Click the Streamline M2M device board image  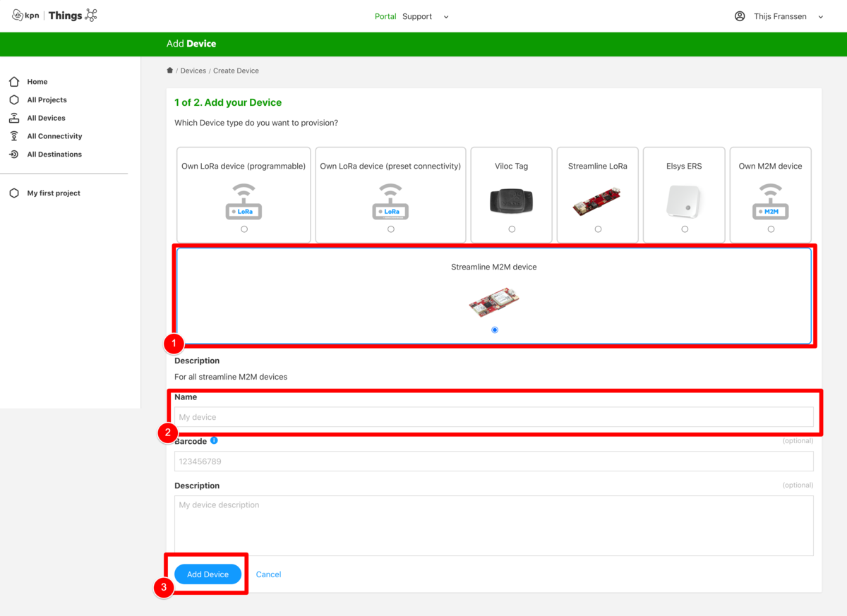pos(495,303)
